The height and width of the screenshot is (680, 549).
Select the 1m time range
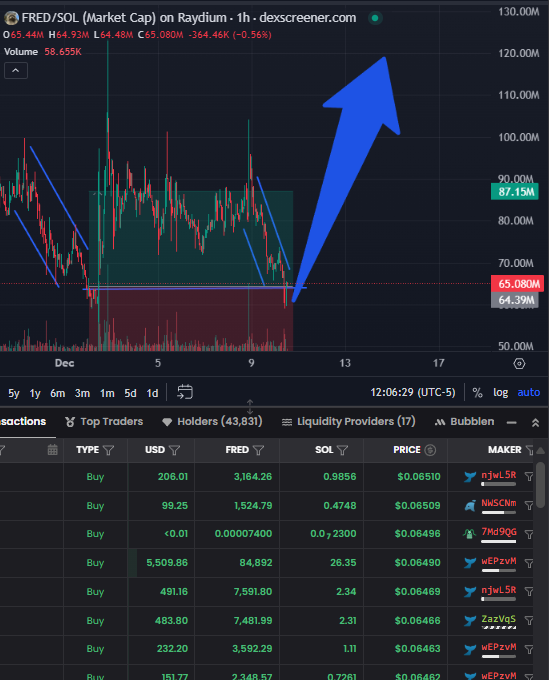point(107,393)
